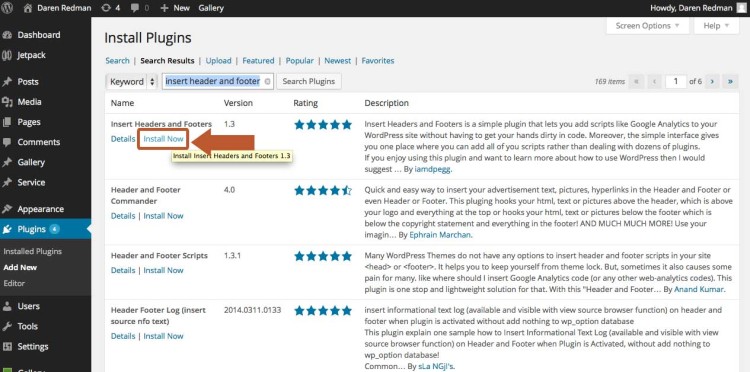The image size is (750, 372).
Task: Click the Tools wrench icon
Action: (7, 326)
